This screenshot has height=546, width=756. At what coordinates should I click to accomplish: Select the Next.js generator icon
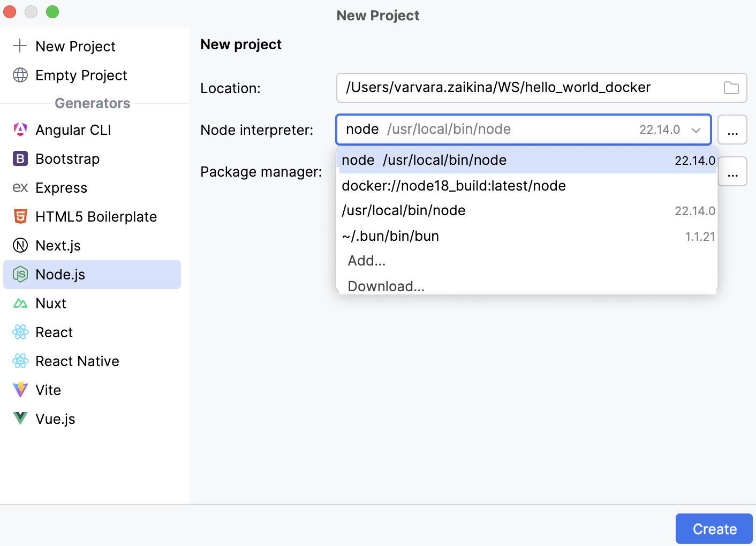[20, 245]
